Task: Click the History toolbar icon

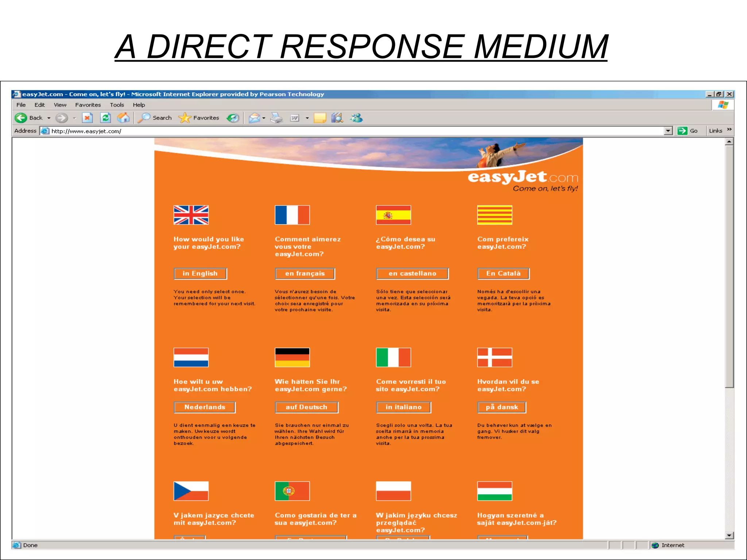Action: tap(233, 118)
